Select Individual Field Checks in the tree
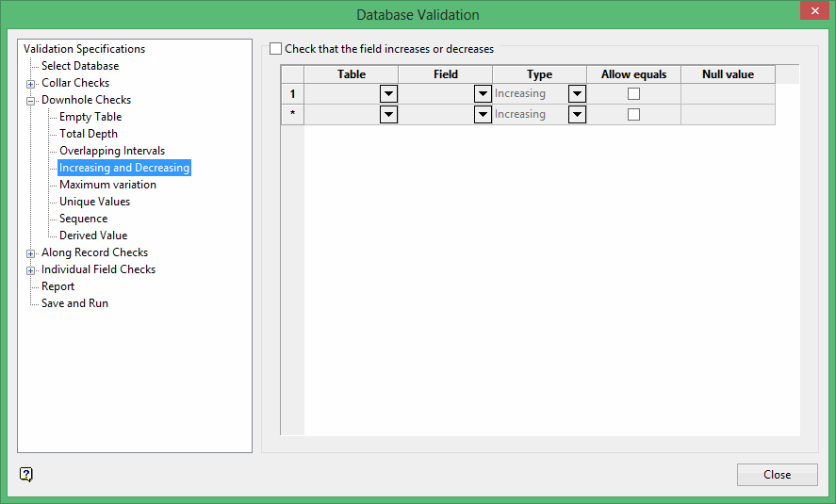Screen dimensions: 836x504 pos(98,269)
